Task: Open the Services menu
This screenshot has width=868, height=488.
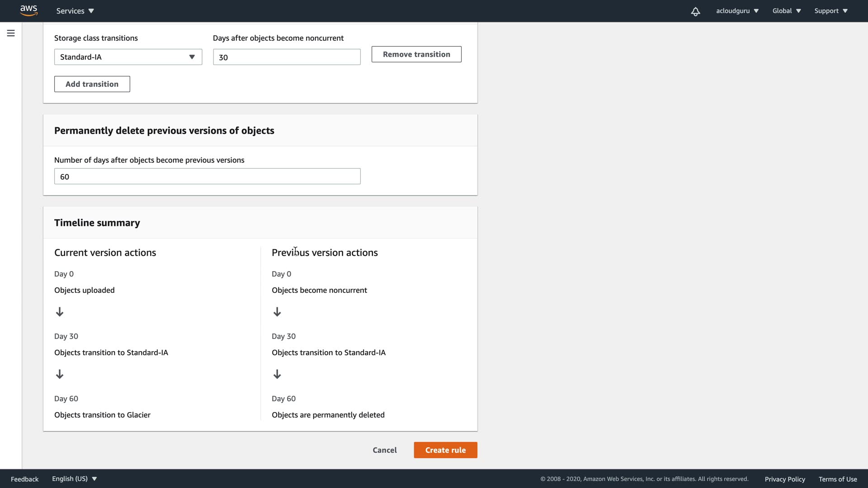Action: click(75, 11)
